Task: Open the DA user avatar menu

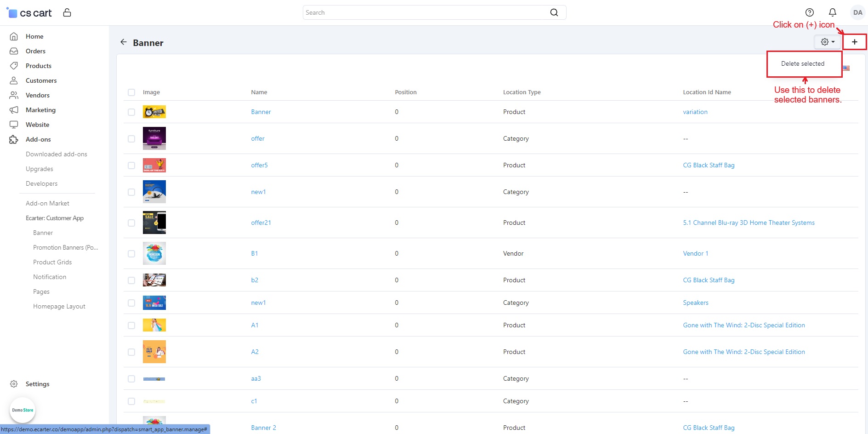Action: tap(857, 12)
